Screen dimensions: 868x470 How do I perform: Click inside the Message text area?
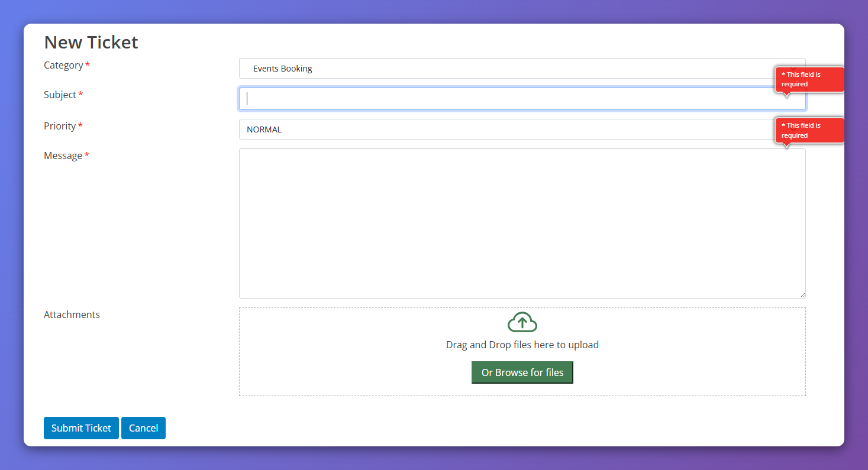[522, 223]
